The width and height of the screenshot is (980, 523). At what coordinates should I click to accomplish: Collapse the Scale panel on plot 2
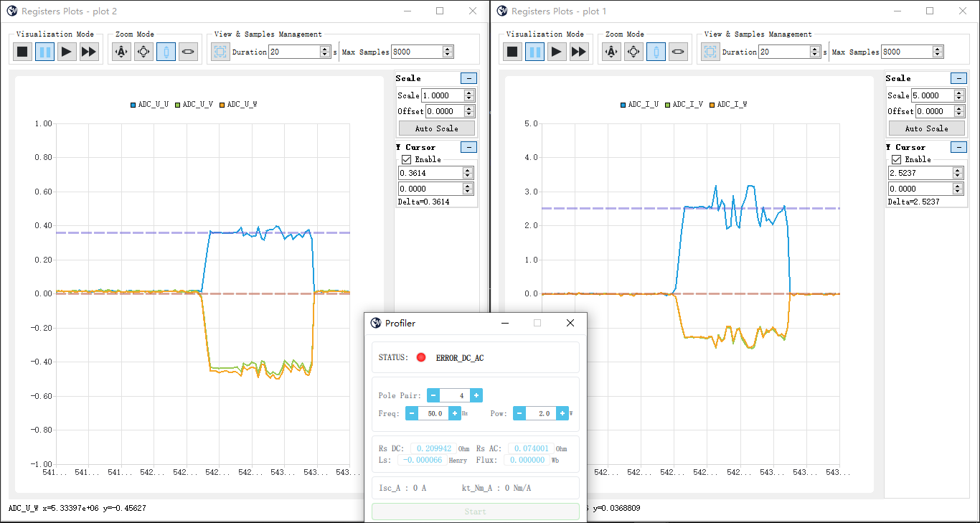pyautogui.click(x=469, y=77)
